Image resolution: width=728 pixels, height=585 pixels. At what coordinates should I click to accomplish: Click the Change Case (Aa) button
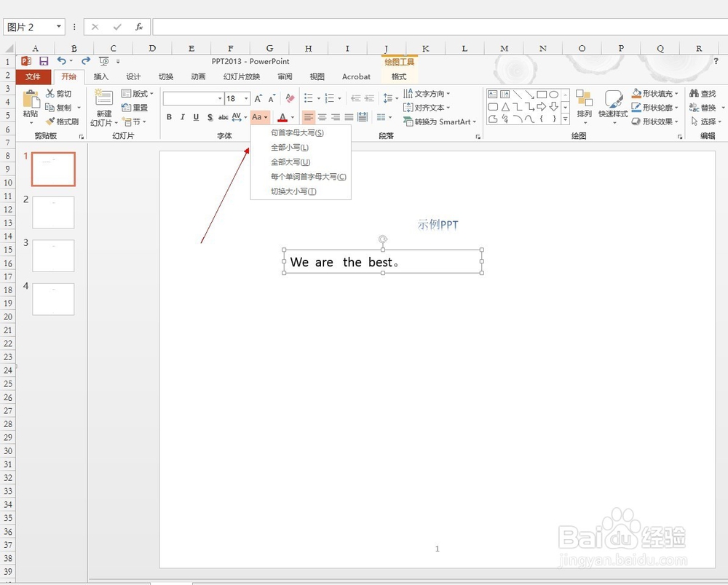tap(260, 117)
